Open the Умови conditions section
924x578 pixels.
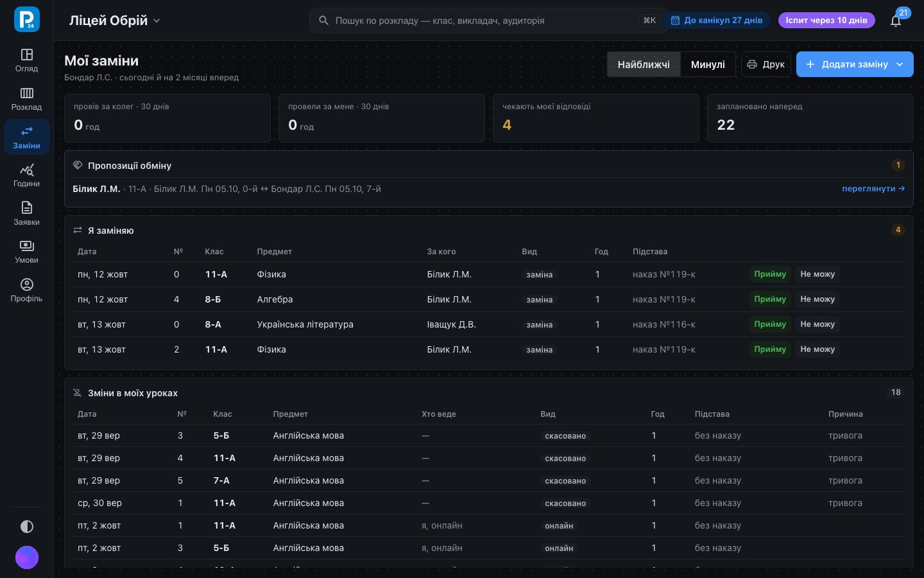tap(26, 252)
